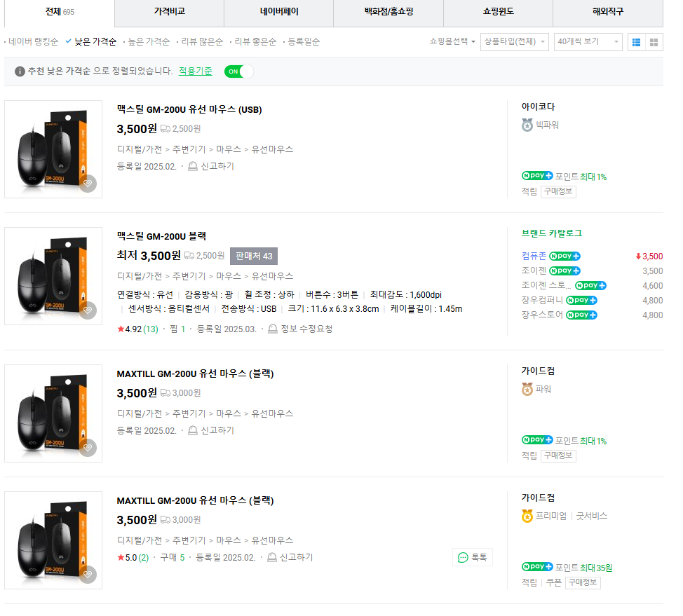Switch to the 쇼핑윈도 tab
683x616 pixels.
coord(499,12)
